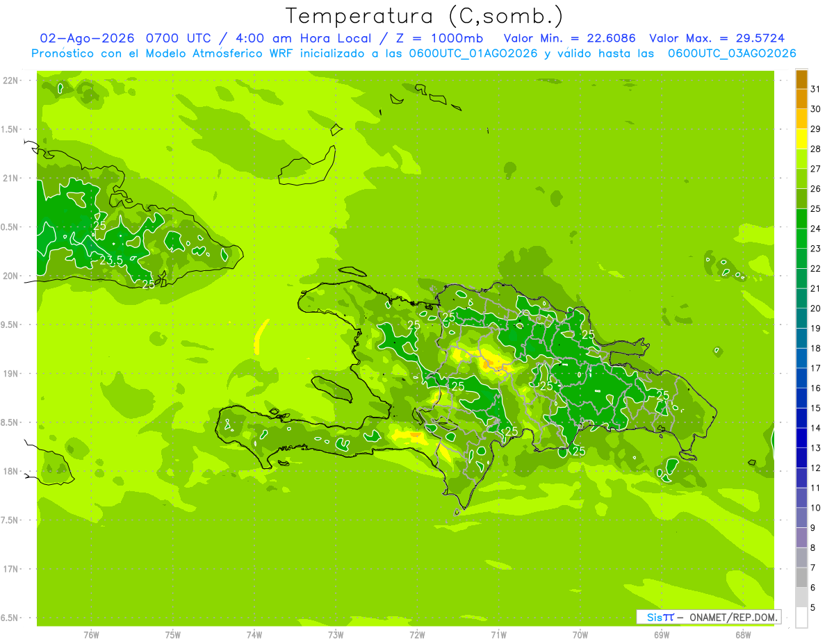Image resolution: width=834 pixels, height=644 pixels.
Task: Click the yellow legend band between 28 and 29
Action: [x=801, y=139]
